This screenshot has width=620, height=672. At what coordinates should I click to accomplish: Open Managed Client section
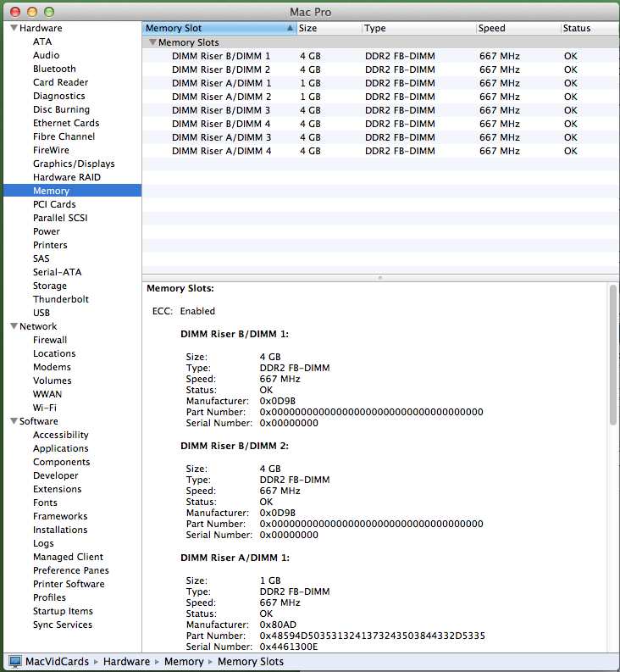point(68,557)
